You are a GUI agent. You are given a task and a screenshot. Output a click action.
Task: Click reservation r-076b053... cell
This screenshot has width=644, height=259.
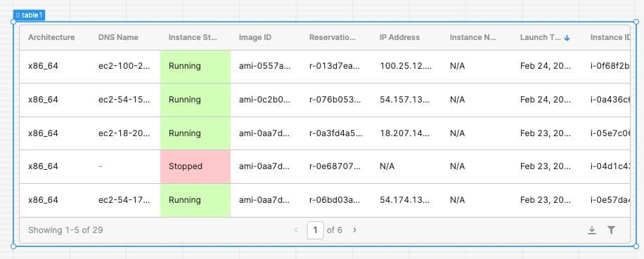[x=335, y=100]
